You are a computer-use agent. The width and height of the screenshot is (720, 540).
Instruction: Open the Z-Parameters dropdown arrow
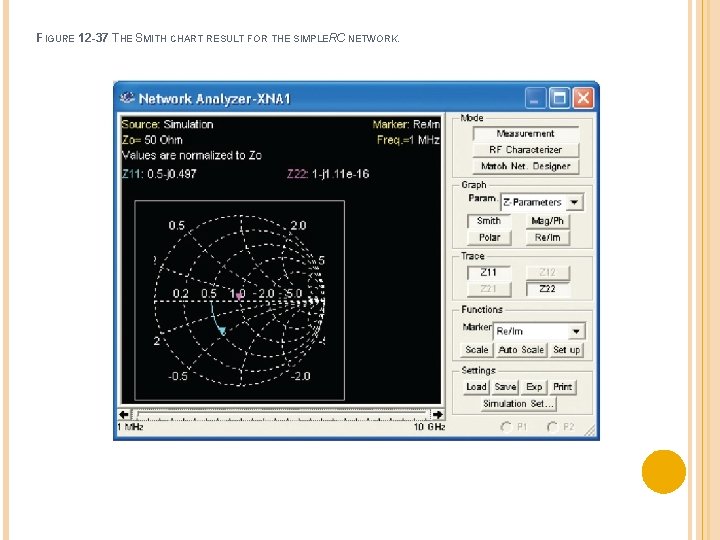[574, 202]
